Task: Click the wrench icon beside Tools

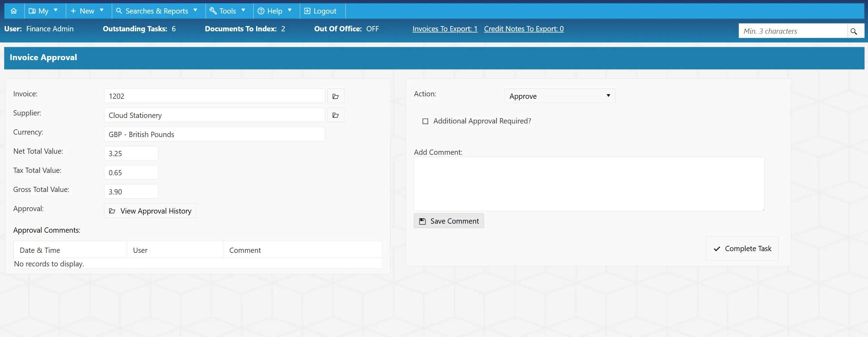Action: click(213, 11)
